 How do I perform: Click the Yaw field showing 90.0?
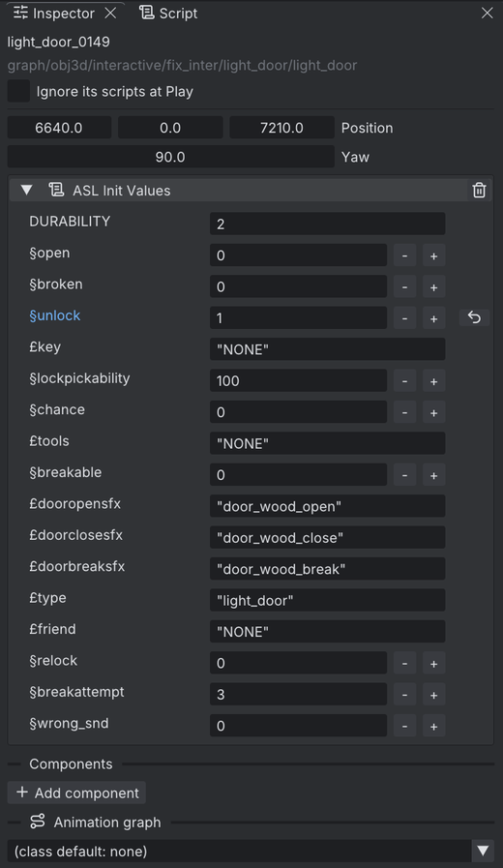tap(170, 157)
